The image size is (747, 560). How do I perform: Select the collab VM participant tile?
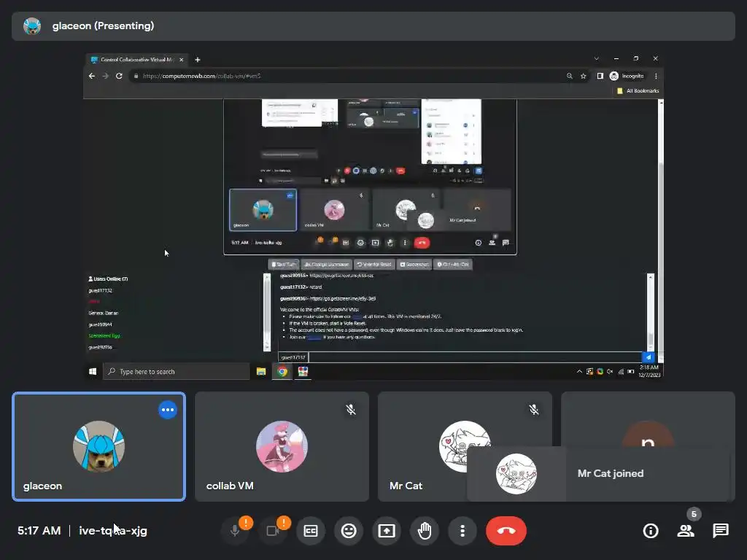coord(282,447)
